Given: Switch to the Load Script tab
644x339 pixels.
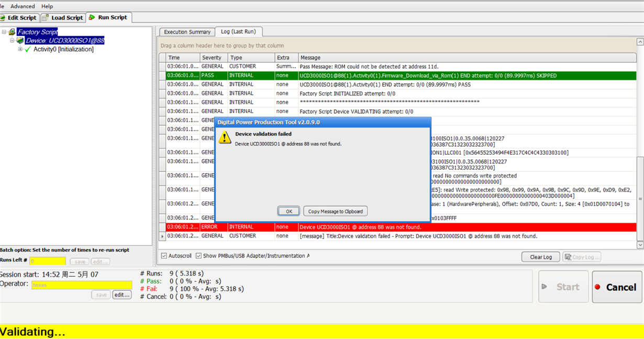Looking at the screenshot, I should 62,17.
